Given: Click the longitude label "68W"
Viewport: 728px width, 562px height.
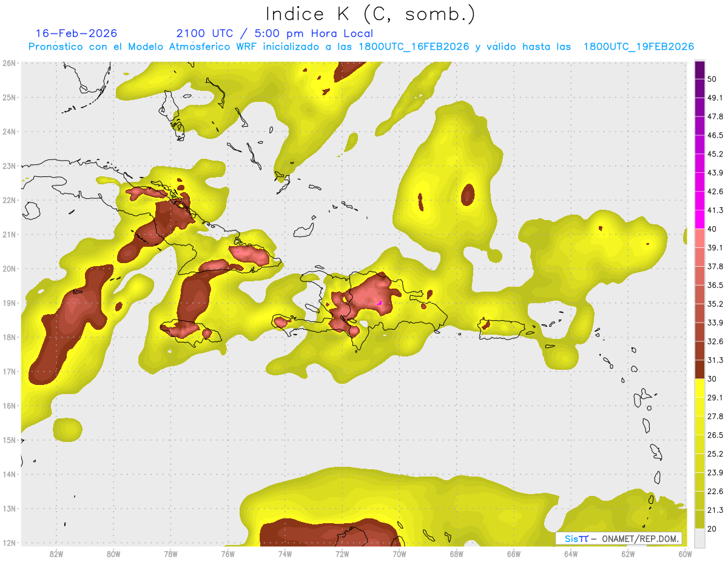Looking at the screenshot, I should [x=457, y=554].
